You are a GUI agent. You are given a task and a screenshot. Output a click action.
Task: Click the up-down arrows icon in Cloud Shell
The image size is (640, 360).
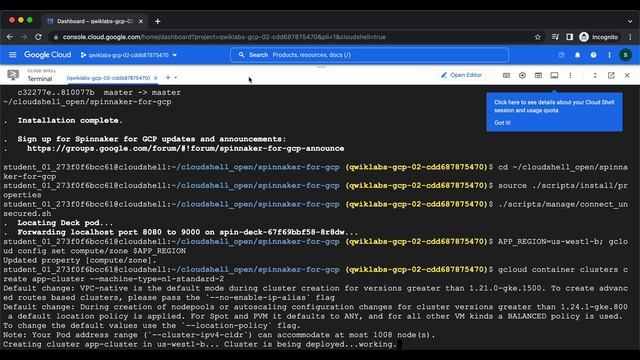pos(595,76)
